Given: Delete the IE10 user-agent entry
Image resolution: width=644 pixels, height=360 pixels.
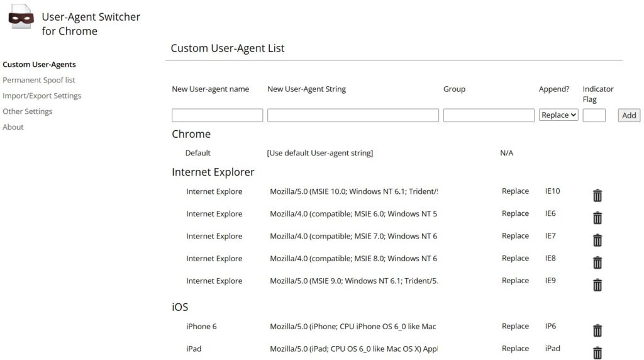Looking at the screenshot, I should click(x=597, y=196).
